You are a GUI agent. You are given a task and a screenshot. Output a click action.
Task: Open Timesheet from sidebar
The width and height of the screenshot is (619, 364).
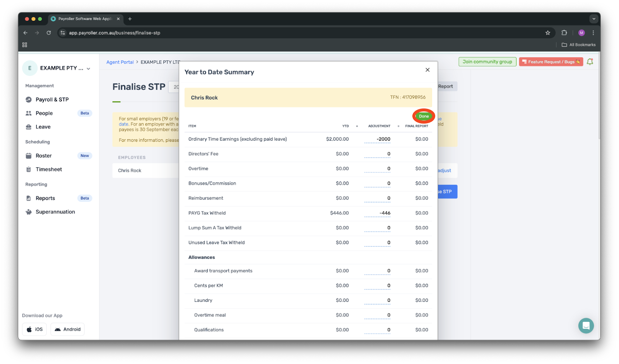pyautogui.click(x=49, y=169)
